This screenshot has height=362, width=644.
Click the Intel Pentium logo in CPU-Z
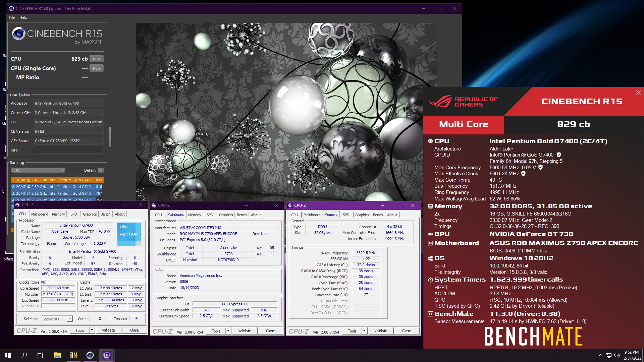pos(129,234)
